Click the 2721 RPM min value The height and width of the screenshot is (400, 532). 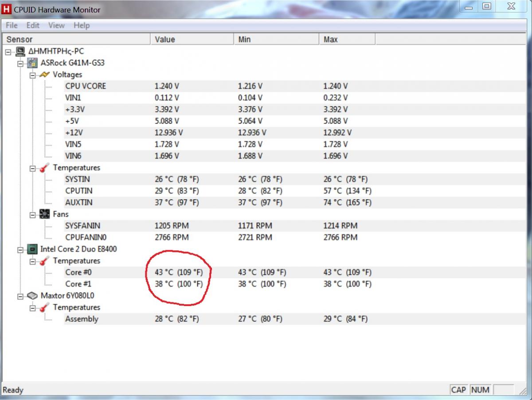tap(255, 237)
